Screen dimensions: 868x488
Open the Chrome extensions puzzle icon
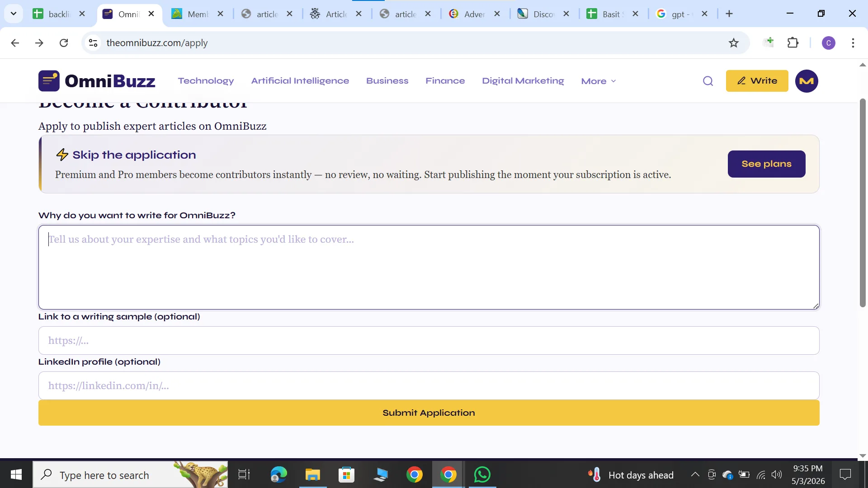click(793, 43)
